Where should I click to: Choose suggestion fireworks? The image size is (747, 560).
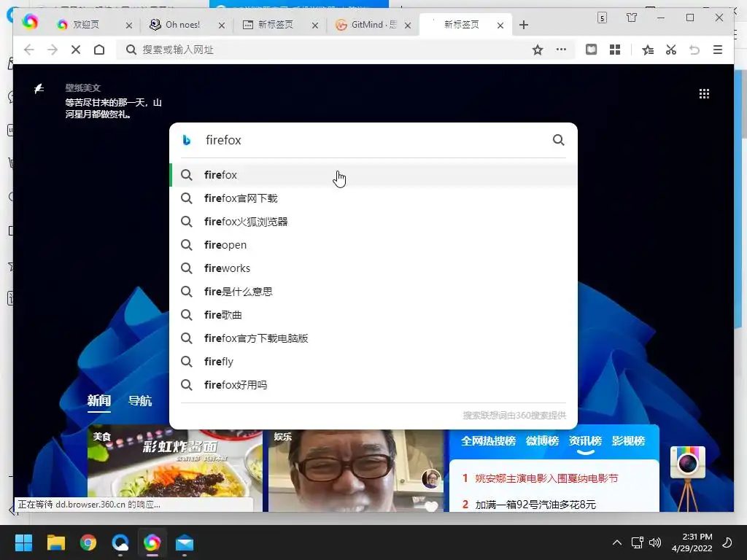click(x=373, y=268)
